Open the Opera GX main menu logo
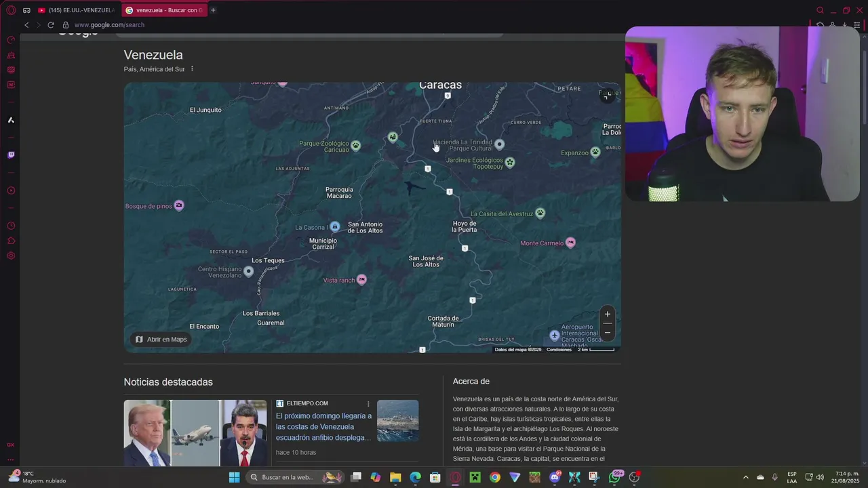868x488 pixels. point(11,10)
